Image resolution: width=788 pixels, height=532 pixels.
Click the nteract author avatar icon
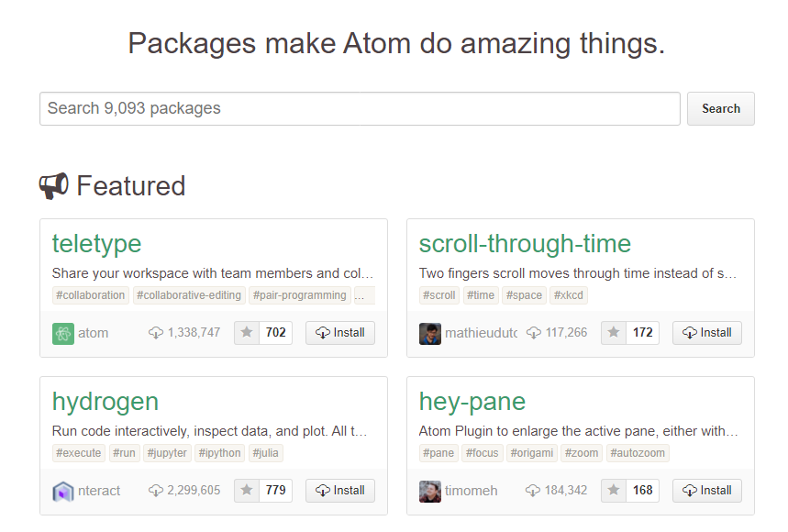point(63,492)
